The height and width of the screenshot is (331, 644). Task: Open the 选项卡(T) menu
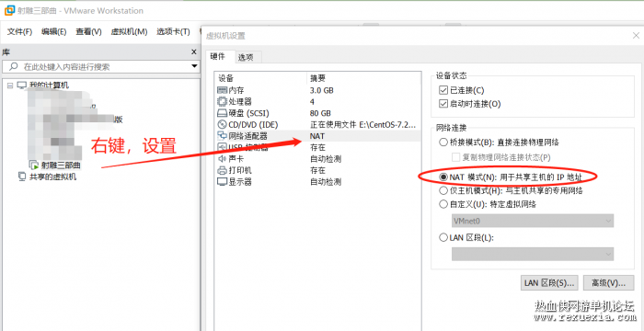coord(173,31)
